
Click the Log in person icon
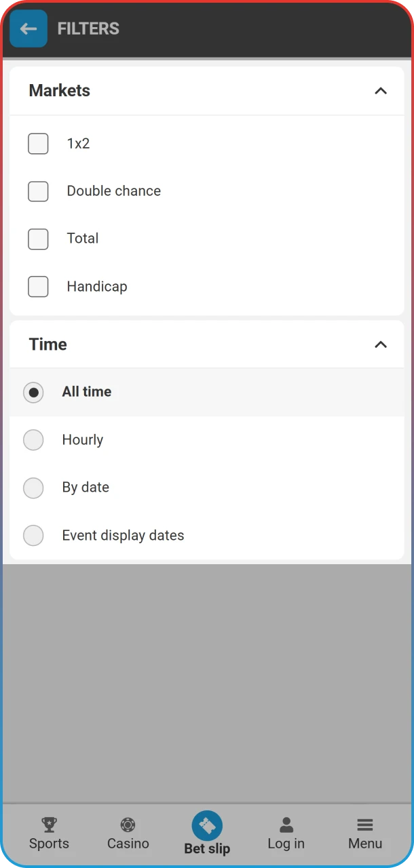tap(286, 825)
